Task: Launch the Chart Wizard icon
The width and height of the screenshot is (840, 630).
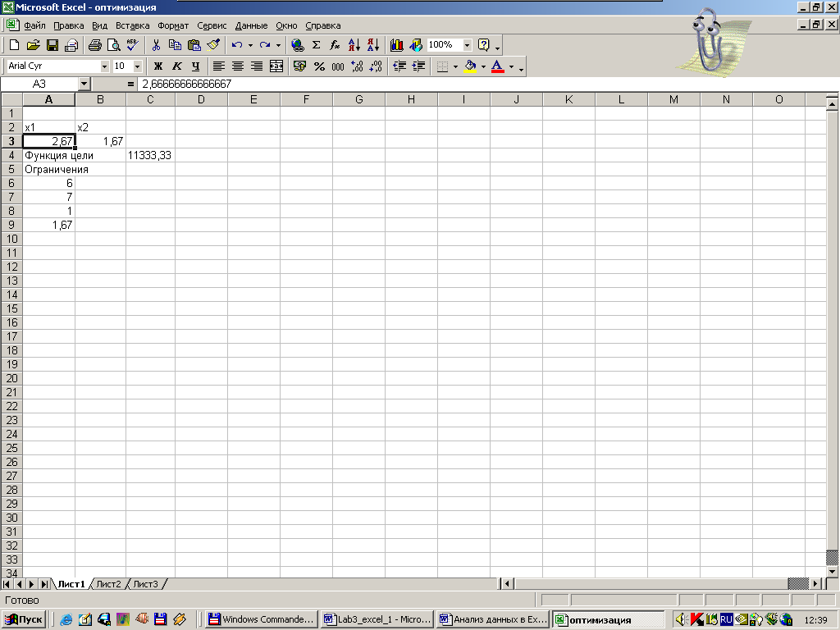Action: pyautogui.click(x=396, y=45)
